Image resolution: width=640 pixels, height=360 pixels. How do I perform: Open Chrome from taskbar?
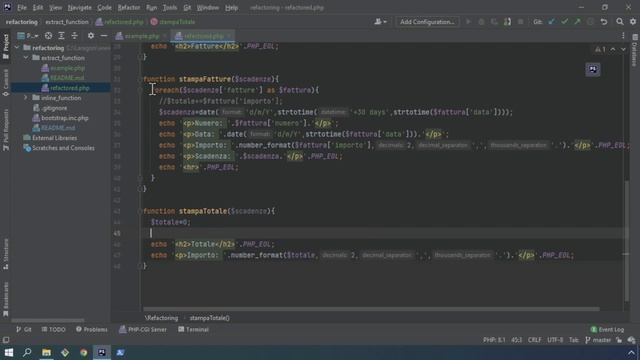coord(83,352)
